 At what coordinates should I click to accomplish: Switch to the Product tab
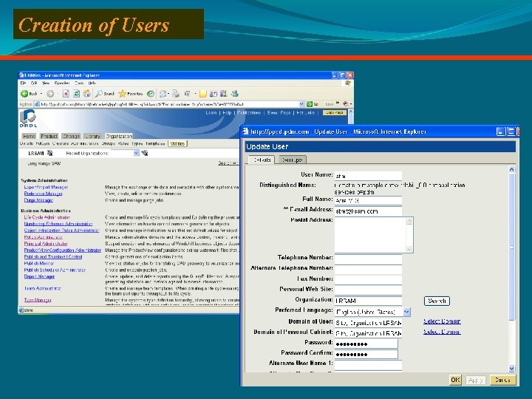50,136
